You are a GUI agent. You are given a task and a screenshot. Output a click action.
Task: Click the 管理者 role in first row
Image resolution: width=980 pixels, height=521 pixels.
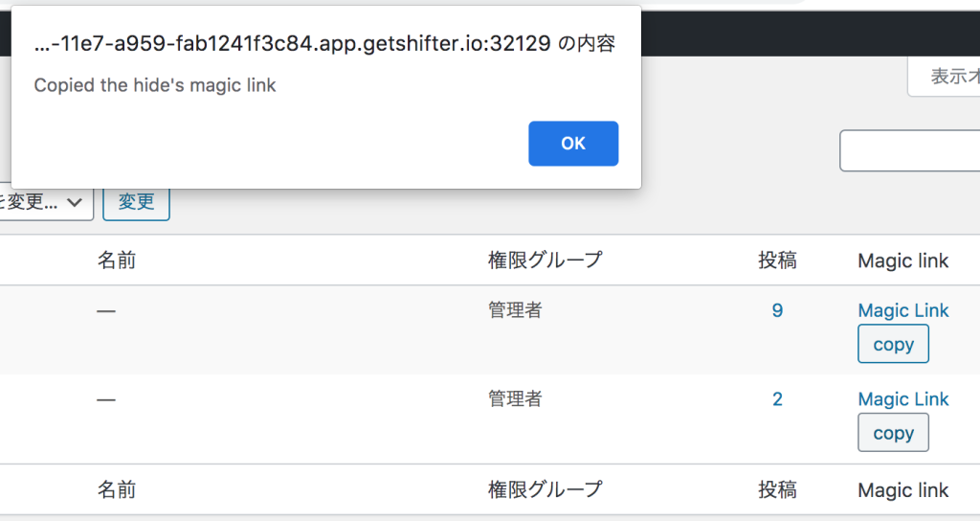point(515,310)
